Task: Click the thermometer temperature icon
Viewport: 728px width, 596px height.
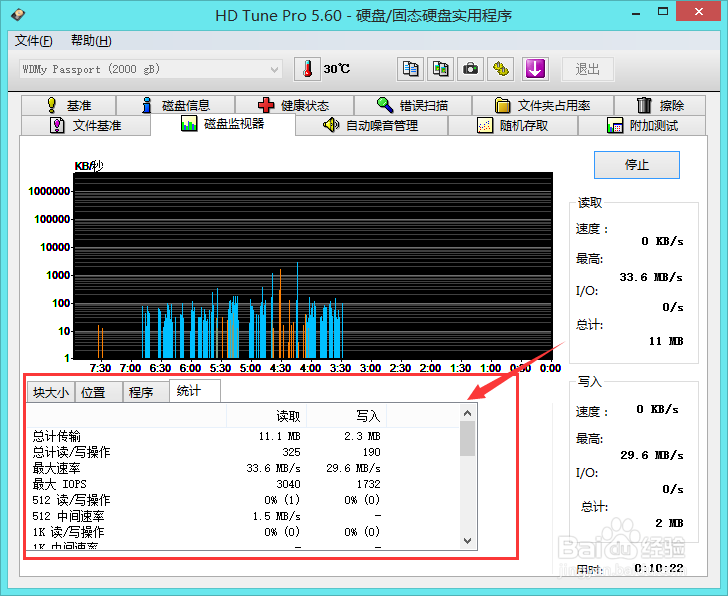Action: (307, 69)
